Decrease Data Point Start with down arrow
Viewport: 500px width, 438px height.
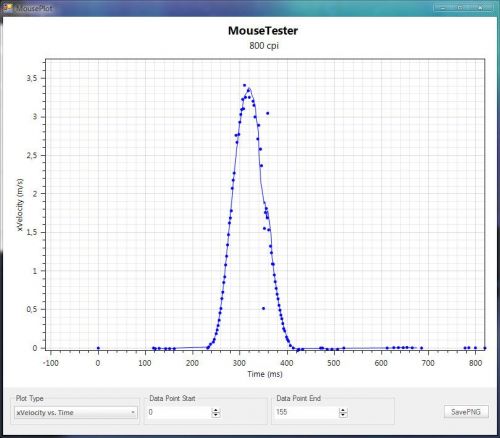[216, 415]
